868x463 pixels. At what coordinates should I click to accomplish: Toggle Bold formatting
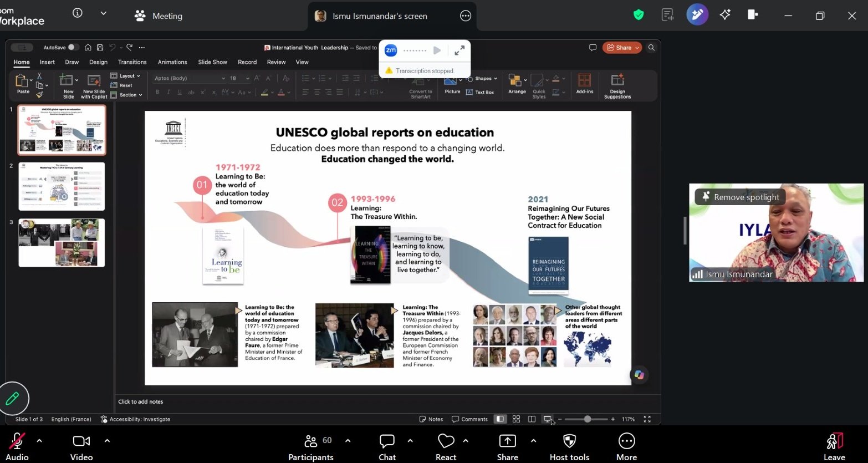[157, 92]
